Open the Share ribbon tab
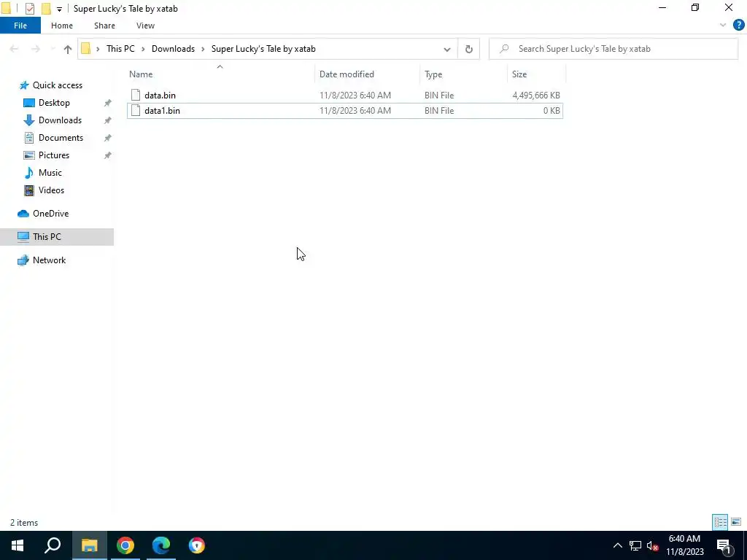 [x=104, y=26]
